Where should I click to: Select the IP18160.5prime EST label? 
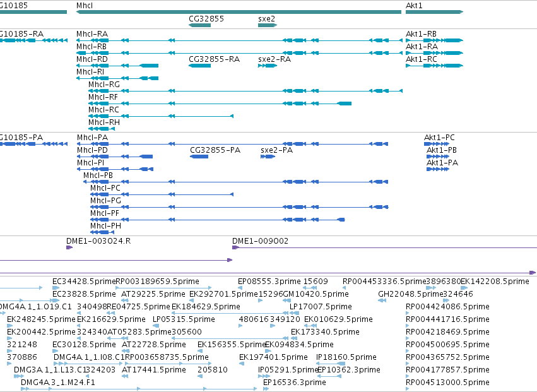click(346, 358)
